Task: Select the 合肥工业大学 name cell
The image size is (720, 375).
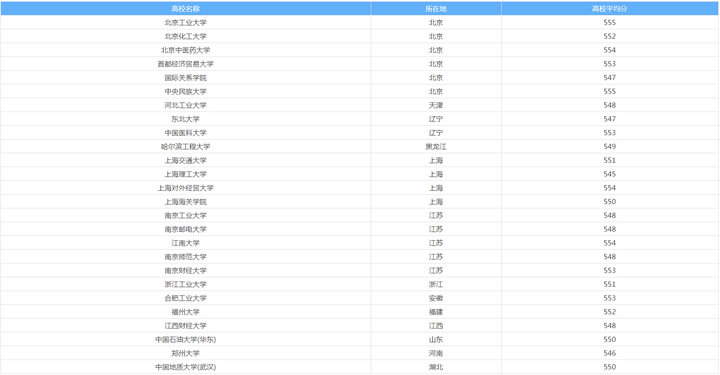Action: 186,298
